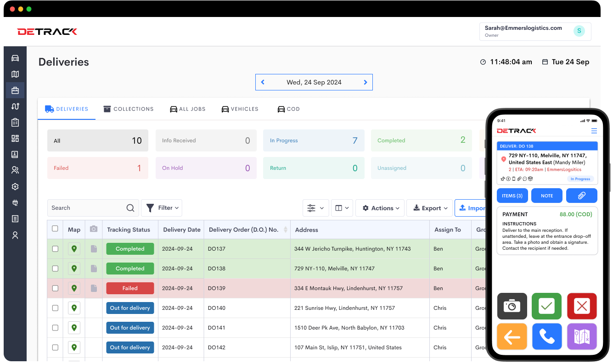Tap the camera icon in the mobile app
The image size is (613, 364).
pyautogui.click(x=512, y=306)
